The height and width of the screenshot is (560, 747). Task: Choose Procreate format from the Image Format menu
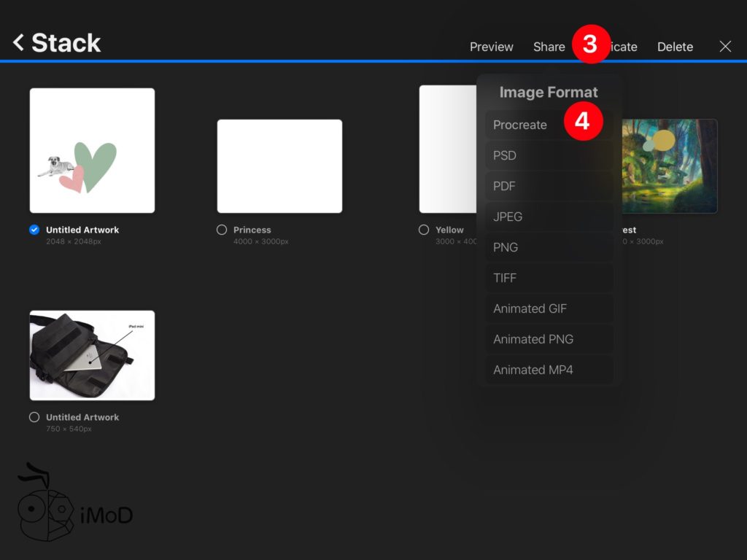pos(520,125)
